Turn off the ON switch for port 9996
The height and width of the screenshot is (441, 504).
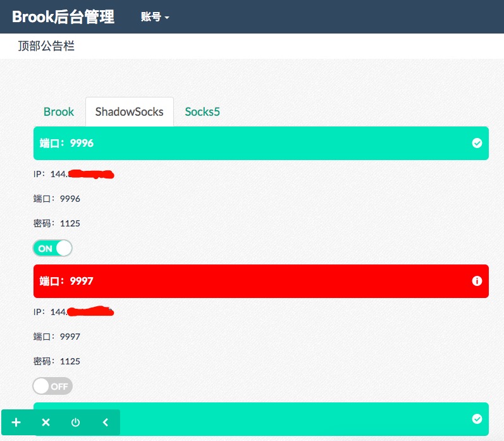tap(52, 248)
